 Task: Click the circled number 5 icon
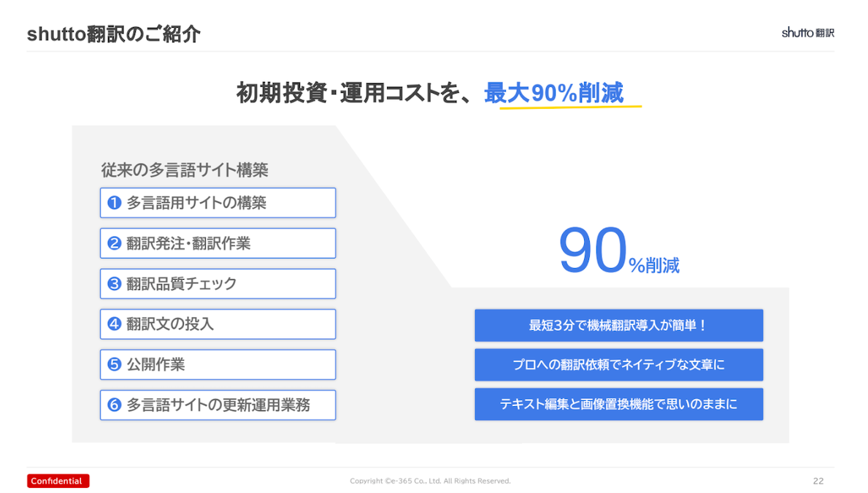[115, 364]
